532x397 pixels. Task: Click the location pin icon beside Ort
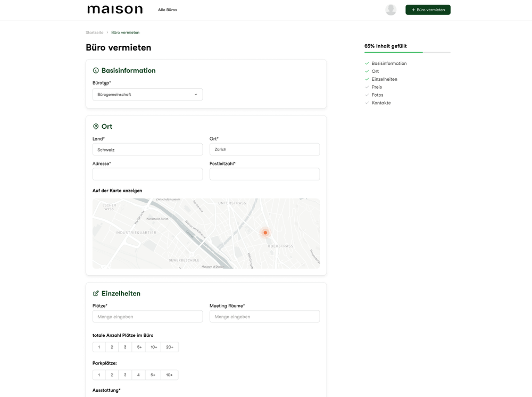pyautogui.click(x=96, y=127)
